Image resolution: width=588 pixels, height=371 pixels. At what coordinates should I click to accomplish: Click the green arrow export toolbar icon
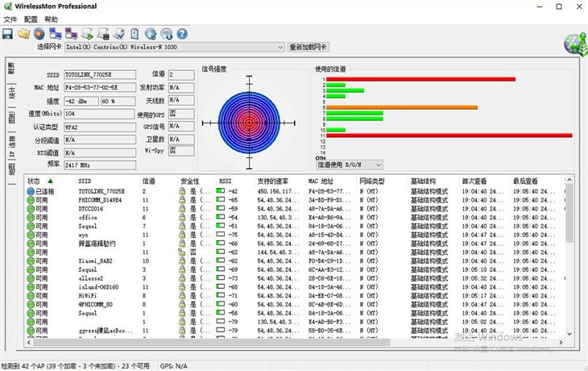tap(87, 34)
